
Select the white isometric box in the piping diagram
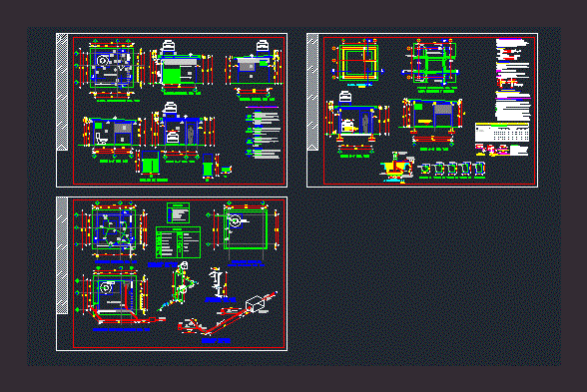255,303
